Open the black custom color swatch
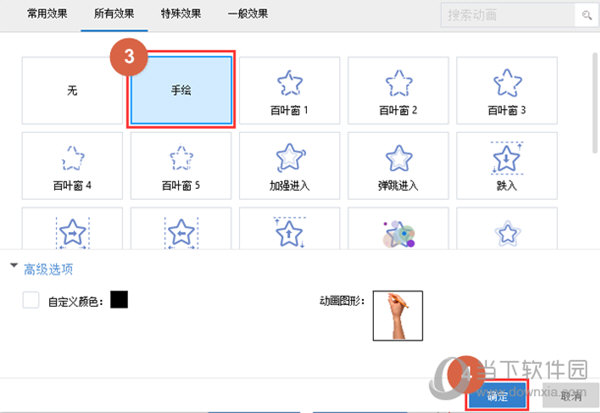 click(119, 299)
